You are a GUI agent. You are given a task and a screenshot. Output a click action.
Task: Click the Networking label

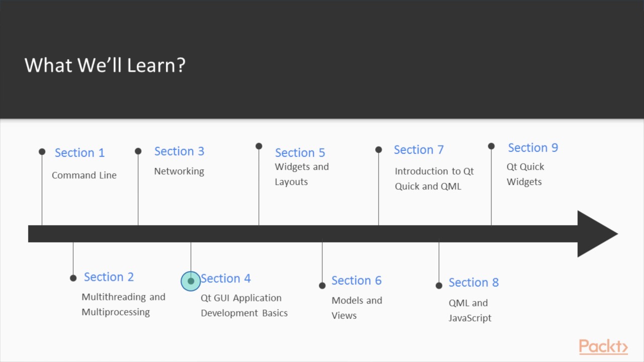pos(179,171)
